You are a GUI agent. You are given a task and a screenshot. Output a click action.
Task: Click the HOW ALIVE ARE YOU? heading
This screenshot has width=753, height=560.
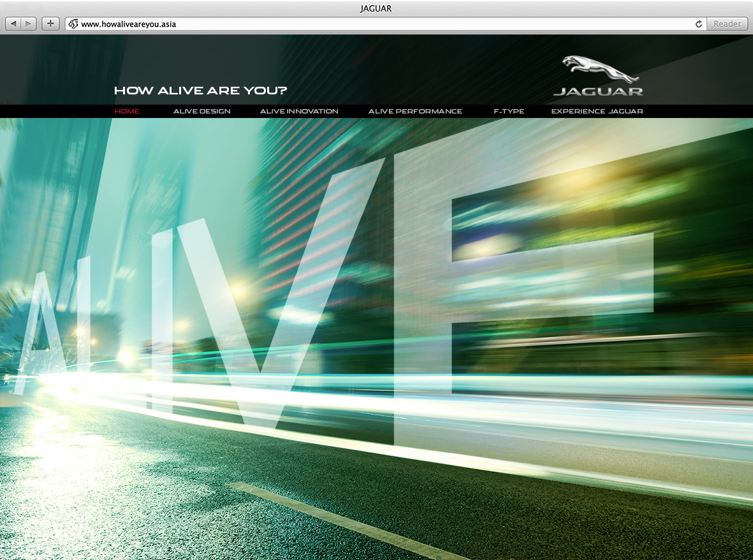pyautogui.click(x=200, y=91)
